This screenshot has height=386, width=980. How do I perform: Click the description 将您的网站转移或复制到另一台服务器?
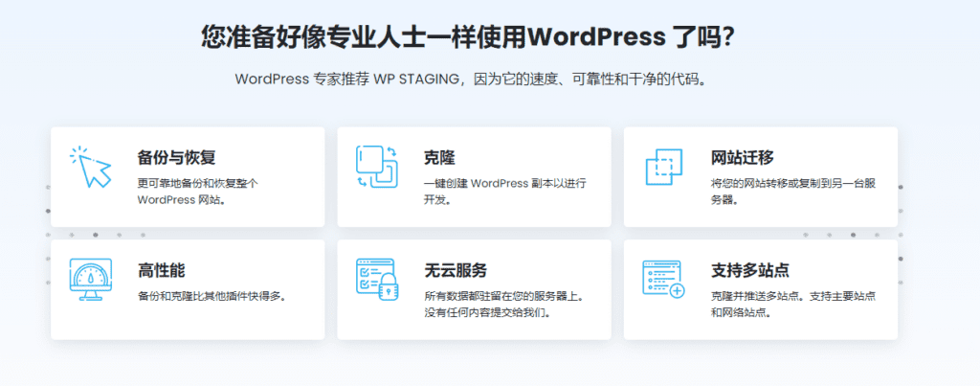pos(791,193)
